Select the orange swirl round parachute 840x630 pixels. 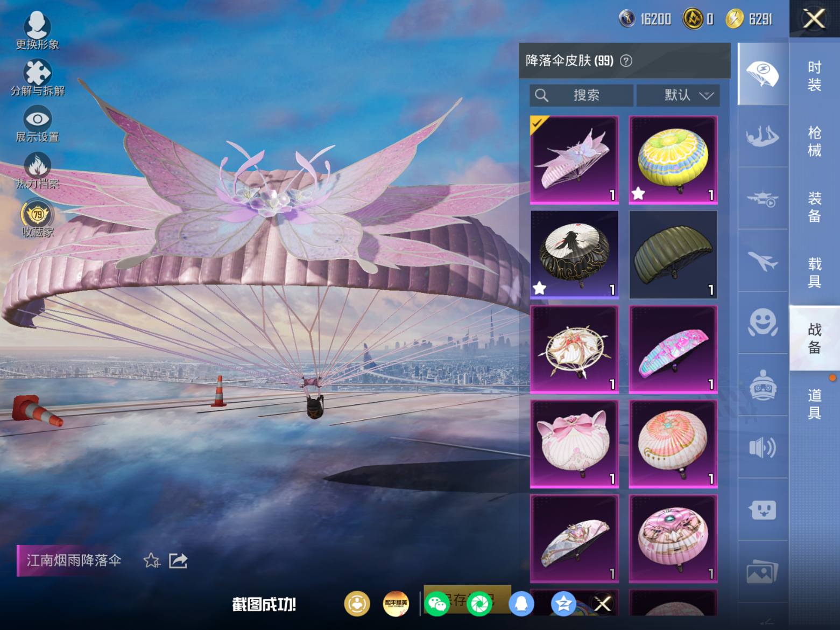tap(673, 444)
